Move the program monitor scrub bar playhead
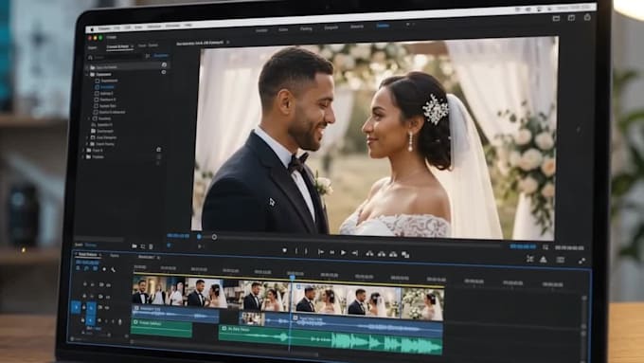Image resolution: width=644 pixels, height=363 pixels. pos(199,237)
